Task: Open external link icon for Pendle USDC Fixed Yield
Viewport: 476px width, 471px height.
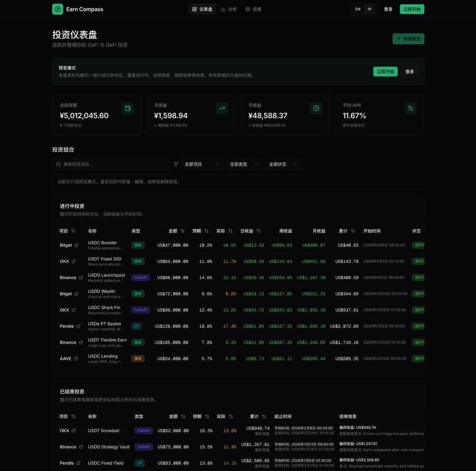Action: click(x=79, y=463)
